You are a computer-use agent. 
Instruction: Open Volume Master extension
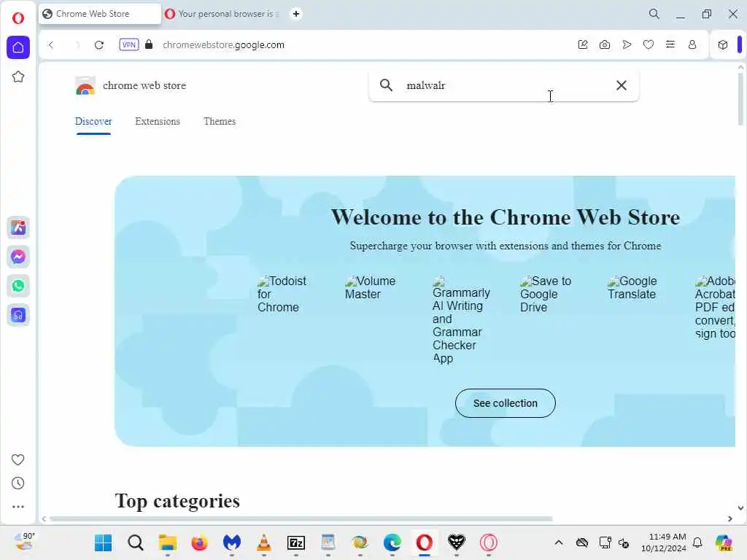pos(370,287)
